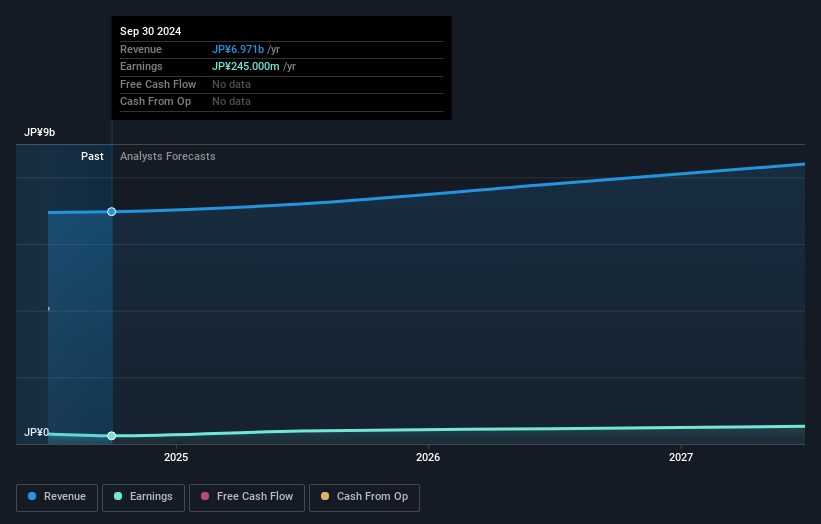Click the JP¥245.000m earnings value
Image resolution: width=821 pixels, height=524 pixels.
(x=246, y=66)
